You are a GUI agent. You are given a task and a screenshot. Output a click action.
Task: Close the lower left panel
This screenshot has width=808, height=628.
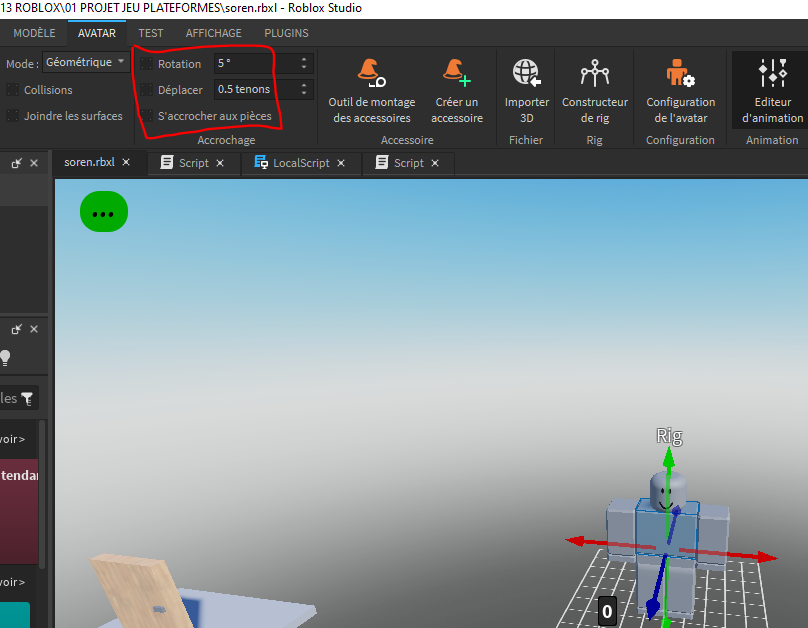34,329
